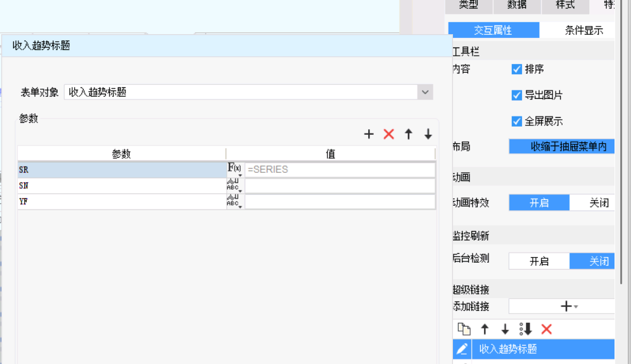
Task: Move hyperlink up in the list
Action: tap(485, 329)
